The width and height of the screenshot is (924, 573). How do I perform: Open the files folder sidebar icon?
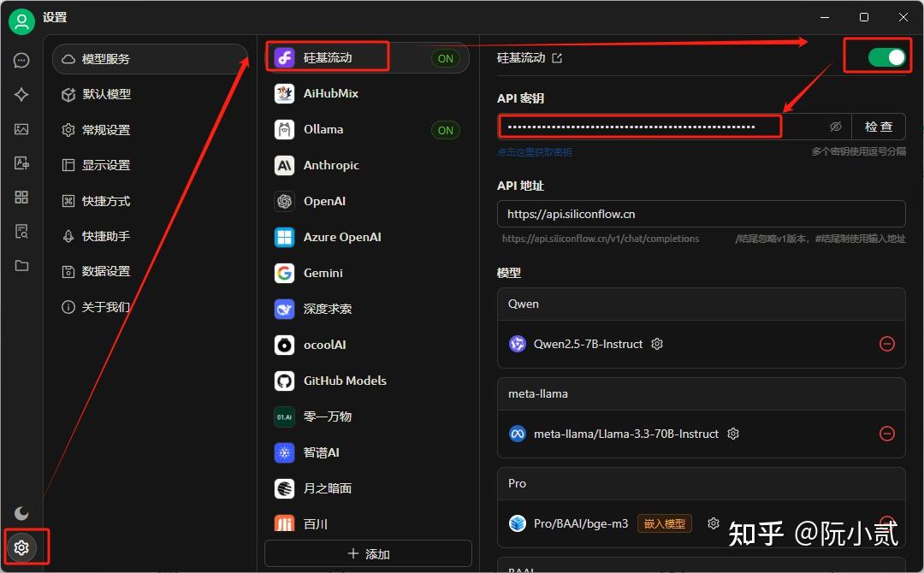click(21, 266)
